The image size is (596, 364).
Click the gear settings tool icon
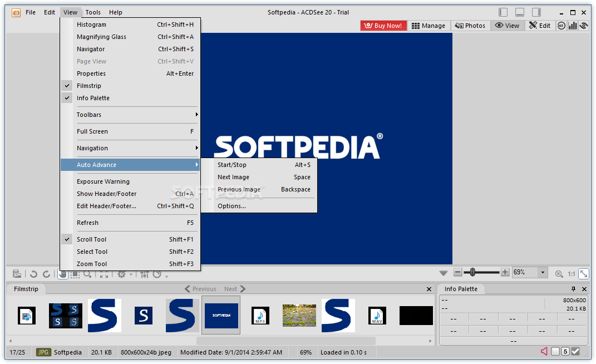click(x=121, y=274)
